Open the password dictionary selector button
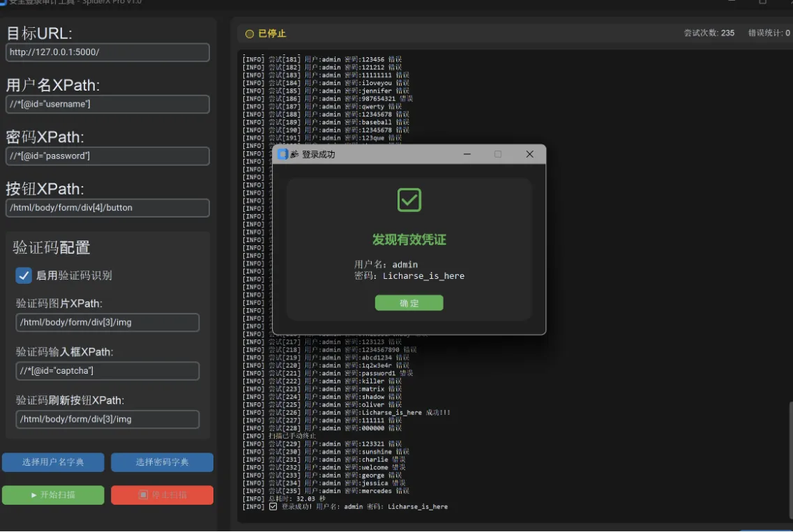 tap(162, 462)
